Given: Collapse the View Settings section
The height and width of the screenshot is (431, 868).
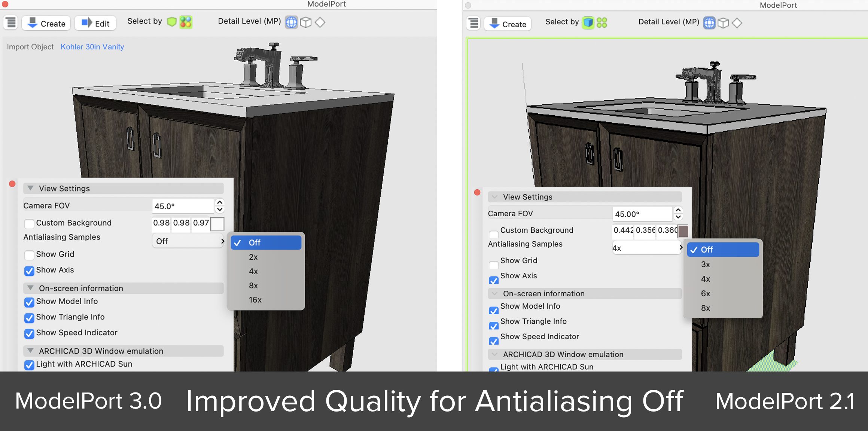Looking at the screenshot, I should coord(31,188).
